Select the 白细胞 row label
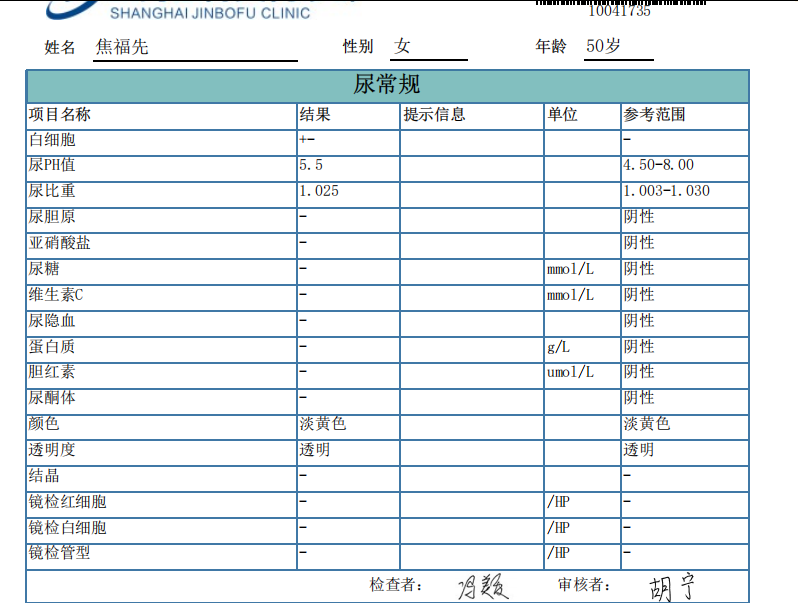 click(x=52, y=141)
